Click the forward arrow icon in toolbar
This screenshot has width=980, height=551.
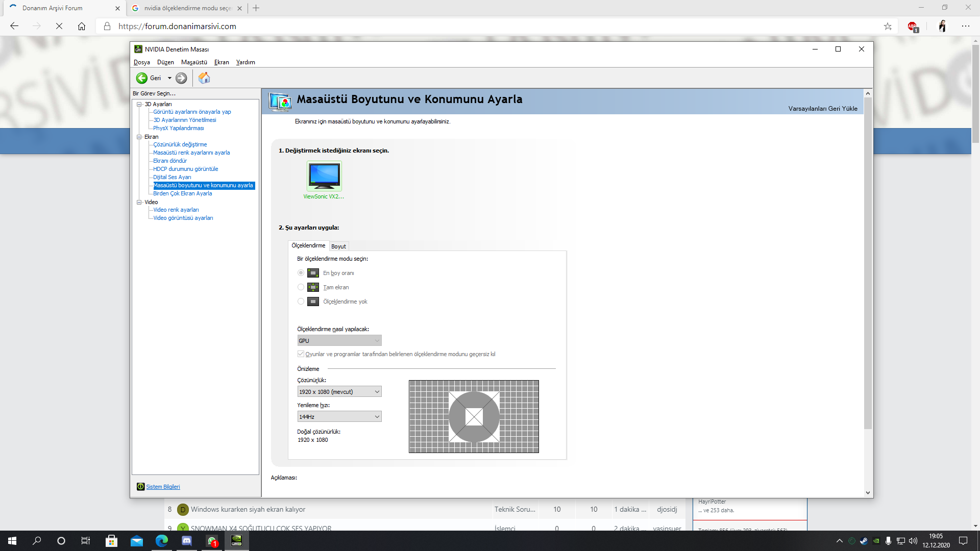tap(181, 78)
